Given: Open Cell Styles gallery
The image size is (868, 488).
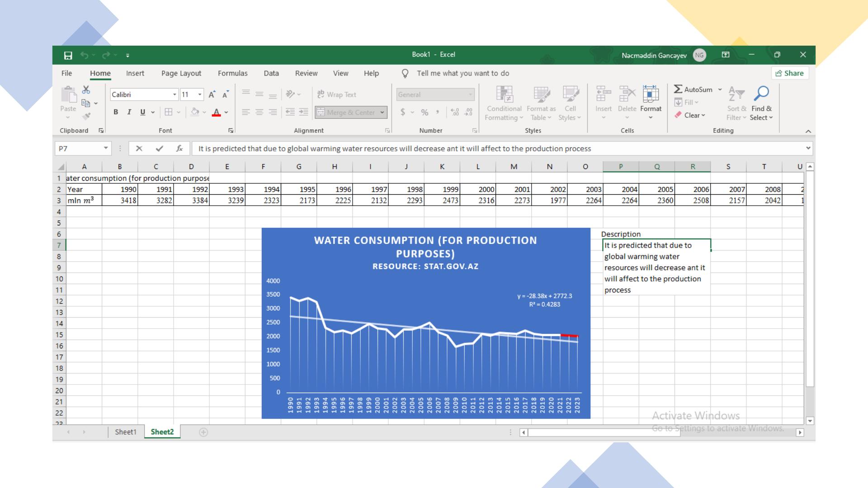Looking at the screenshot, I should (570, 103).
